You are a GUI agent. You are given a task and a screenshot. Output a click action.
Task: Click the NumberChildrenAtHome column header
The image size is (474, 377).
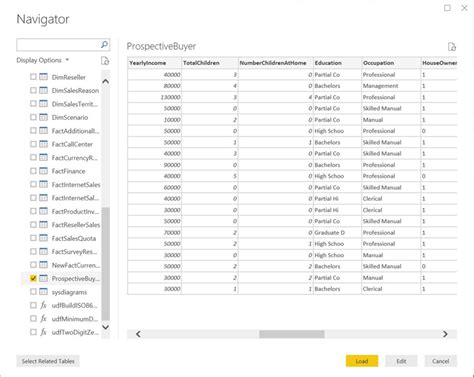pyautogui.click(x=276, y=63)
